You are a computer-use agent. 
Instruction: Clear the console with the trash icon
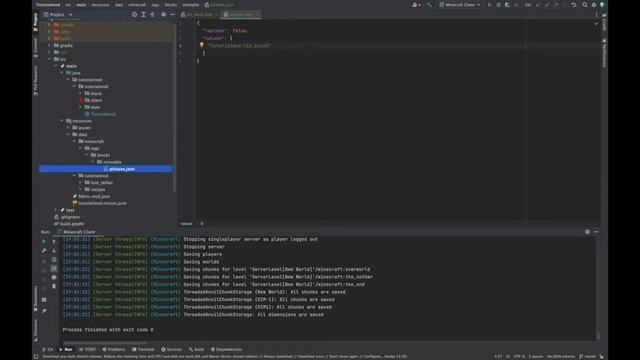pos(54,287)
